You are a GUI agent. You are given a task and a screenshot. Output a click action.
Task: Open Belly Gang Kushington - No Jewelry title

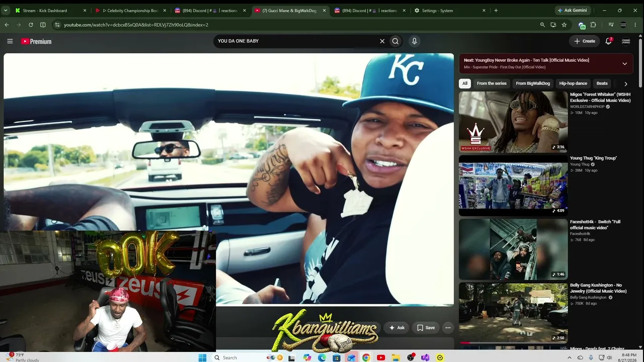coord(598,288)
